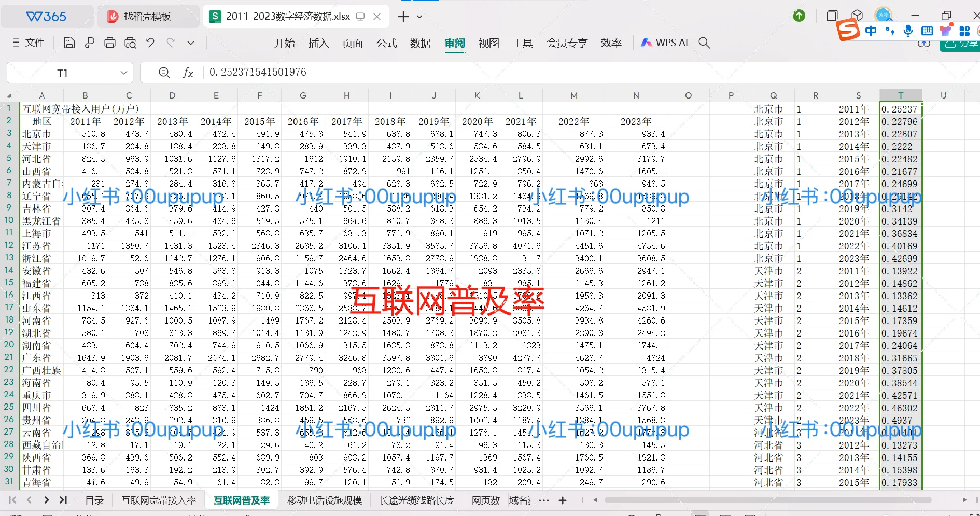Click the Undo icon
Image resolution: width=980 pixels, height=516 pixels.
150,43
